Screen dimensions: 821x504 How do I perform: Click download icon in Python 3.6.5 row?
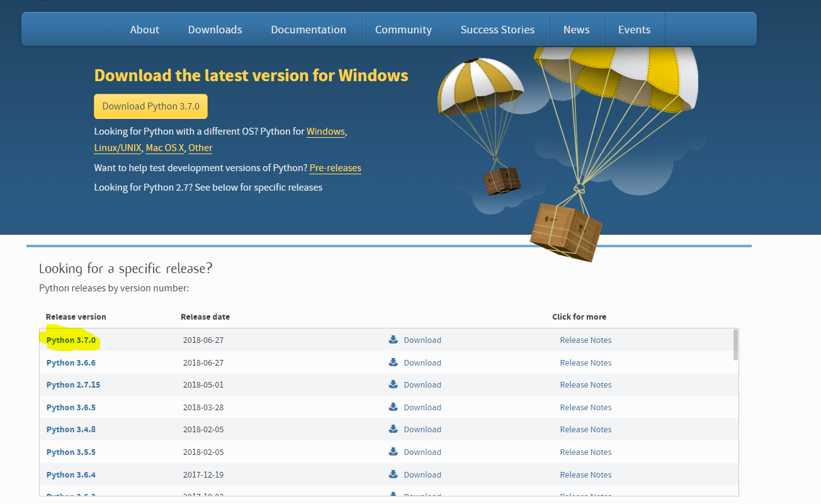tap(393, 407)
